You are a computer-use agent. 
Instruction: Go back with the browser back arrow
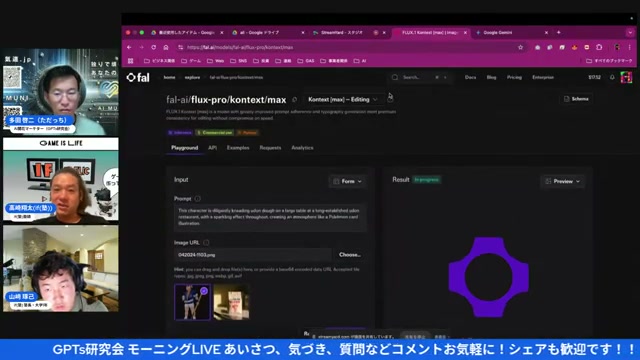click(129, 47)
